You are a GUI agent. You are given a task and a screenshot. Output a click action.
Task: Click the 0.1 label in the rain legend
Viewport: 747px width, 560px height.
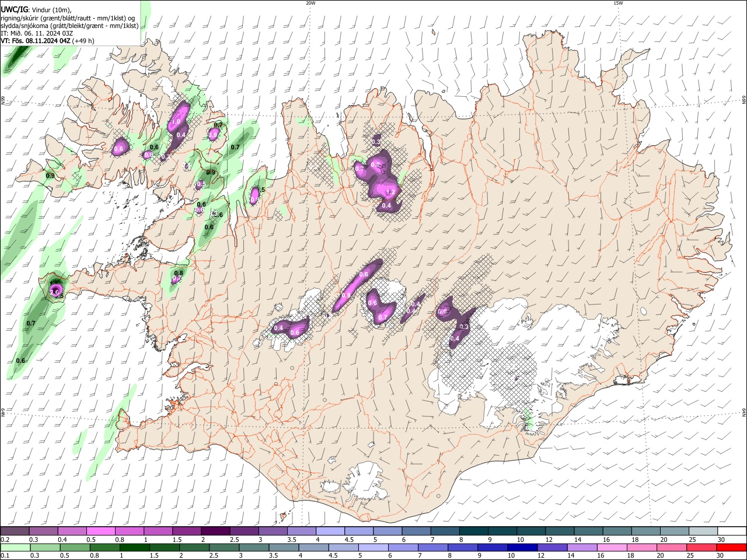5,556
